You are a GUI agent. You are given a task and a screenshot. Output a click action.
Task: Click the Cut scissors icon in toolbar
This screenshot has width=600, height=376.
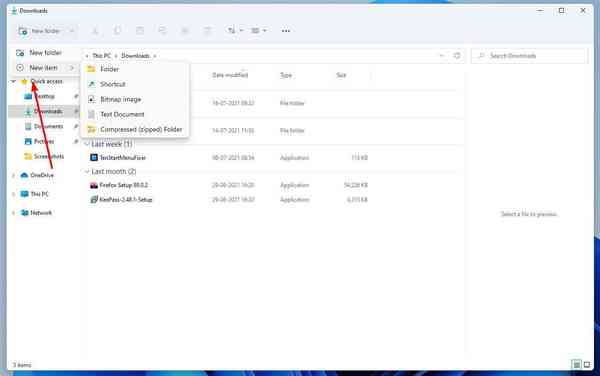95,31
